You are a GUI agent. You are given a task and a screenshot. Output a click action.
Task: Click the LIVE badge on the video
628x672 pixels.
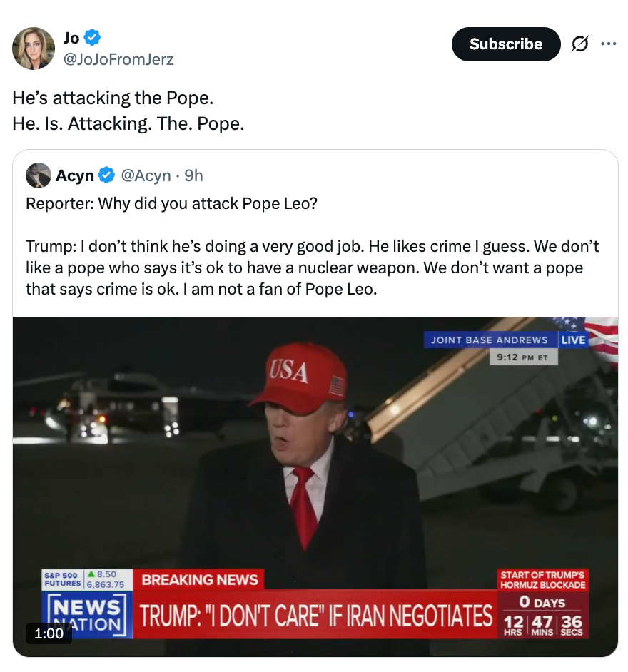573,340
